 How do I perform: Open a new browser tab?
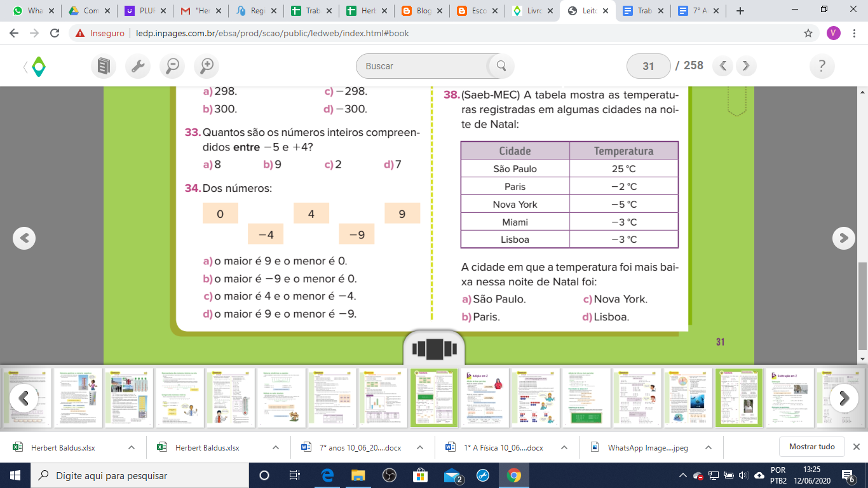click(x=740, y=11)
